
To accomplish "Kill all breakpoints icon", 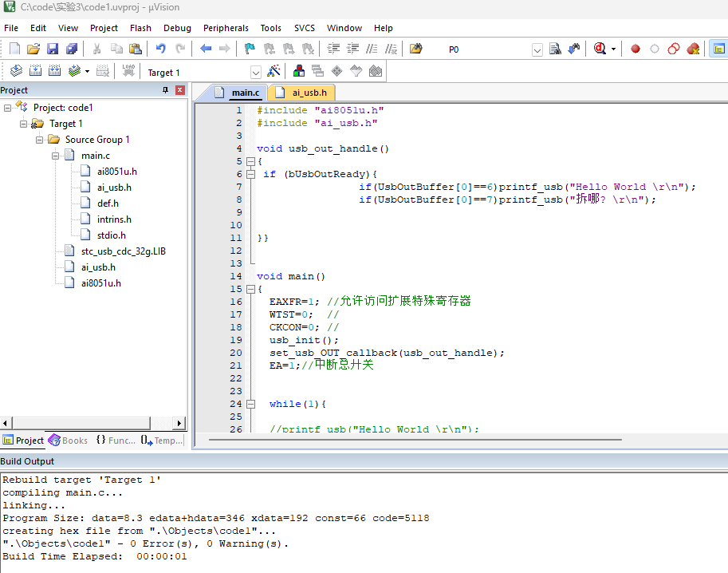I will [x=693, y=49].
